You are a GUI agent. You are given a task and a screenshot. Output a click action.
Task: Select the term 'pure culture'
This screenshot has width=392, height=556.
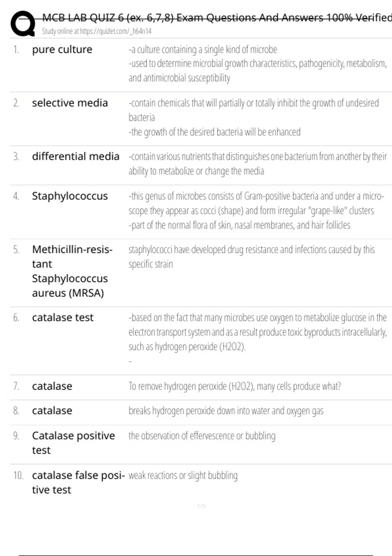tap(62, 49)
